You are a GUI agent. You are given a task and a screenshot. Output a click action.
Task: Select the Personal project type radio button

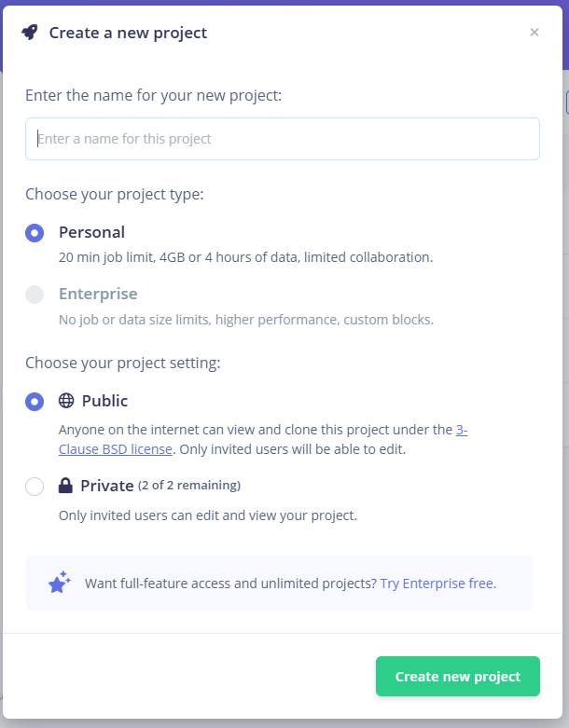click(35, 233)
